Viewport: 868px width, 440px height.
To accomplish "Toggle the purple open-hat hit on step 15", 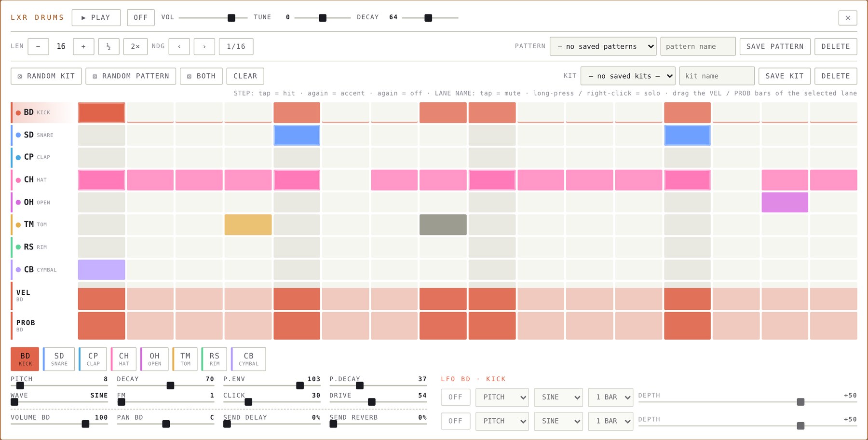I will (785, 202).
